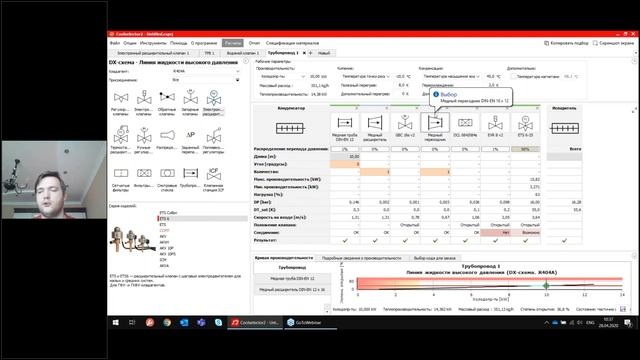Click the EVR 8 solenoid valve component
This screenshot has height=360, width=640.
495,123
